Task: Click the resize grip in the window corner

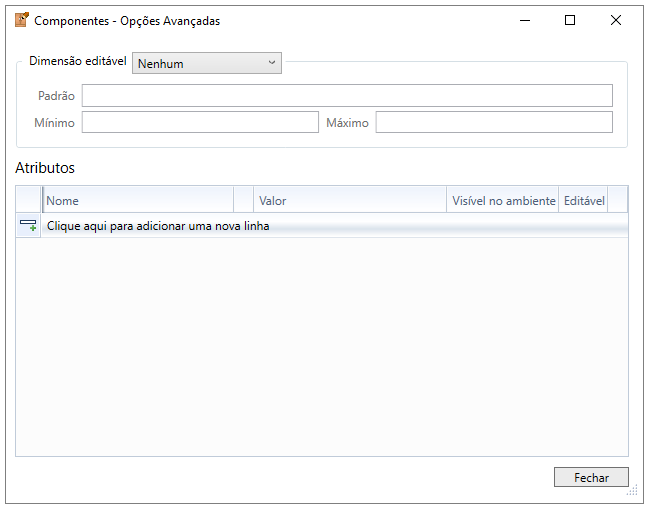Action: click(x=633, y=490)
